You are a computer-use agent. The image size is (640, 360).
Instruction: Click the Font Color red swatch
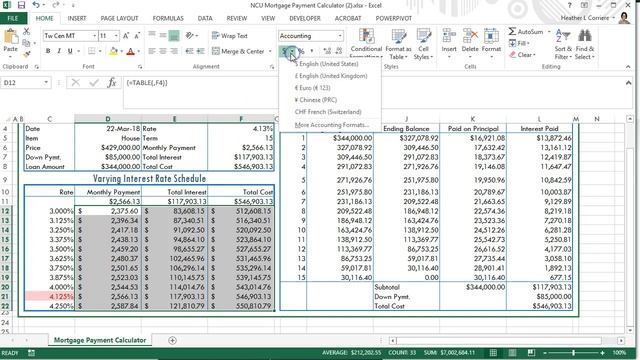(x=131, y=51)
